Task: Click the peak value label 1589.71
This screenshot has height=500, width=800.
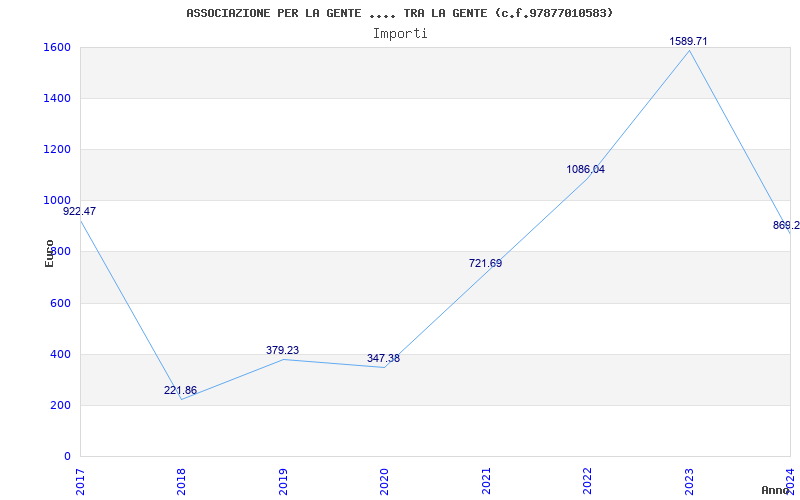Action: [x=688, y=41]
